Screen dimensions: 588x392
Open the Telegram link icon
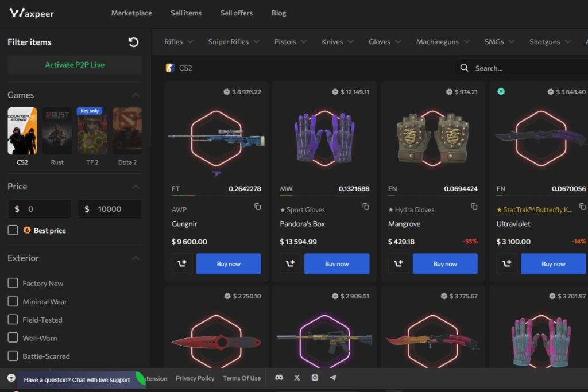pos(332,378)
